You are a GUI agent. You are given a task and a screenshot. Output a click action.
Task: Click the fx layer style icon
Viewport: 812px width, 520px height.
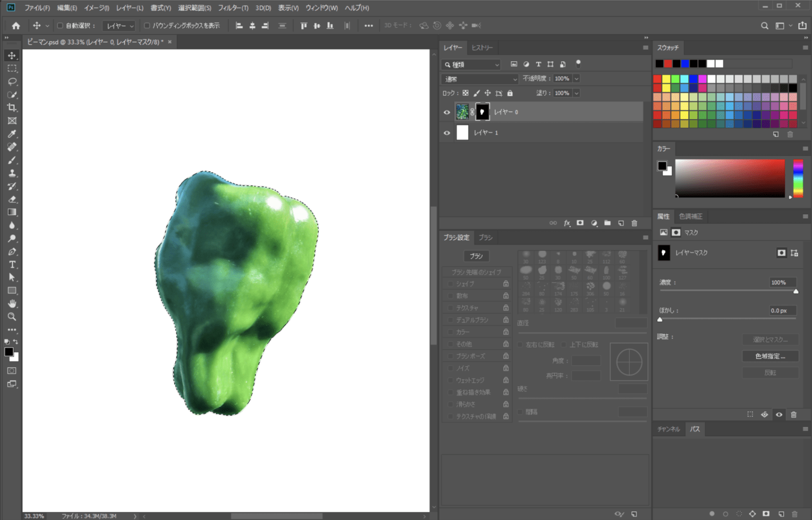[x=567, y=223]
